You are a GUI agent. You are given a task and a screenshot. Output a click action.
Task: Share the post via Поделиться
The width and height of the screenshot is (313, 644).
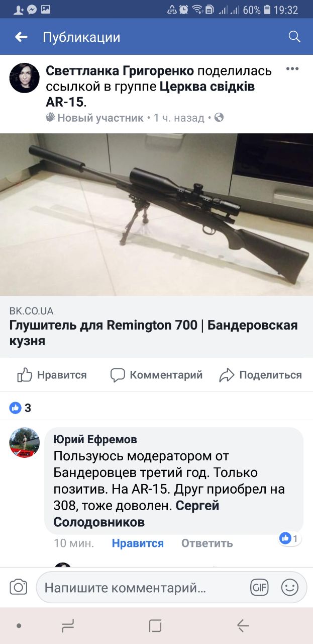(261, 375)
